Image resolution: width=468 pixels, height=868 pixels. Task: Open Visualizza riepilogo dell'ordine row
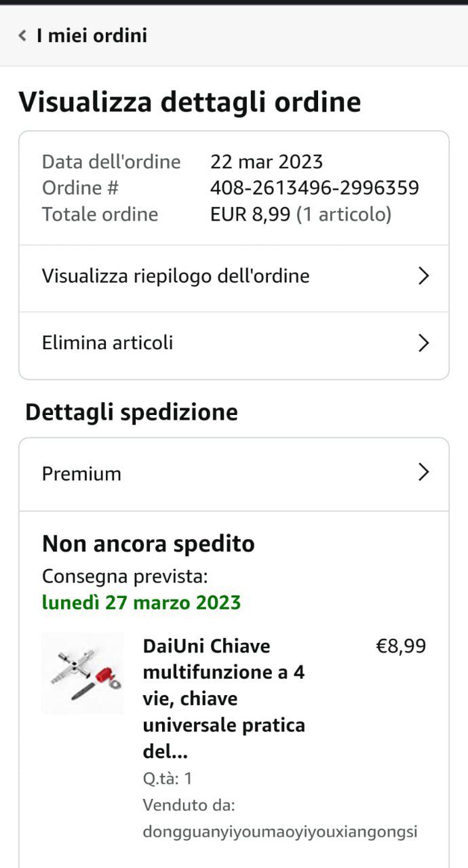click(234, 277)
